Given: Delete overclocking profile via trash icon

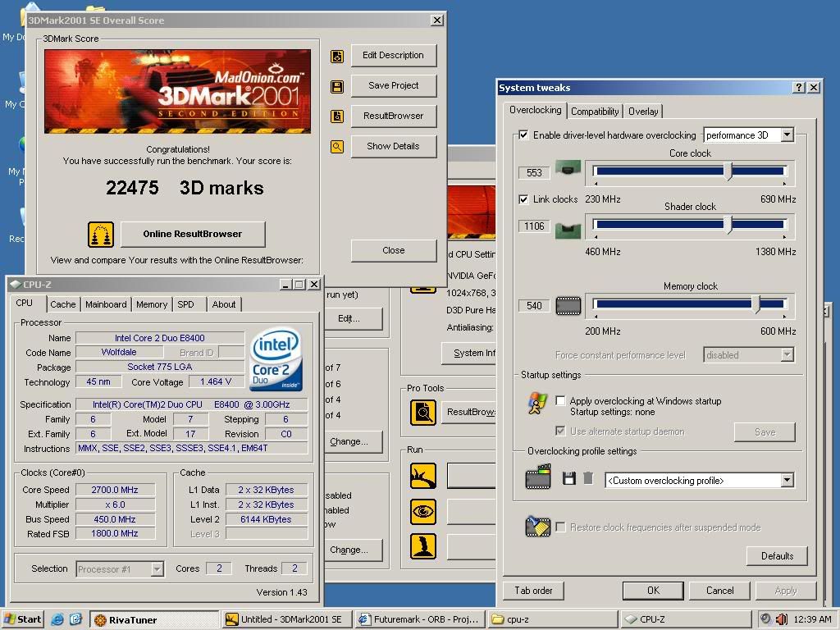Looking at the screenshot, I should (588, 478).
